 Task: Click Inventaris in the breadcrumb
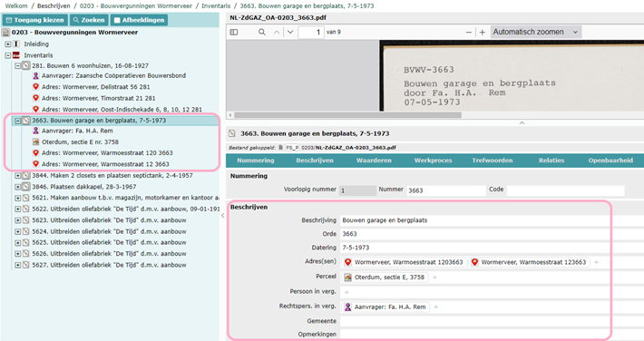pyautogui.click(x=216, y=5)
